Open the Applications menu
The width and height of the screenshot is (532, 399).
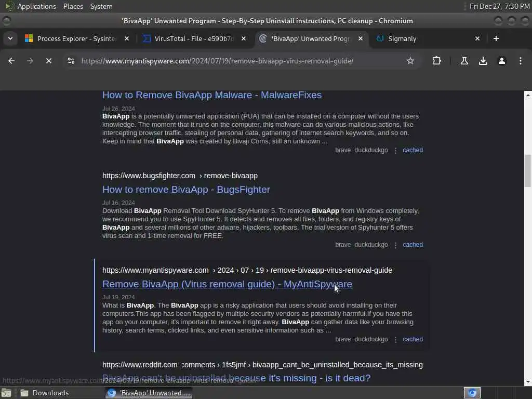pyautogui.click(x=36, y=6)
